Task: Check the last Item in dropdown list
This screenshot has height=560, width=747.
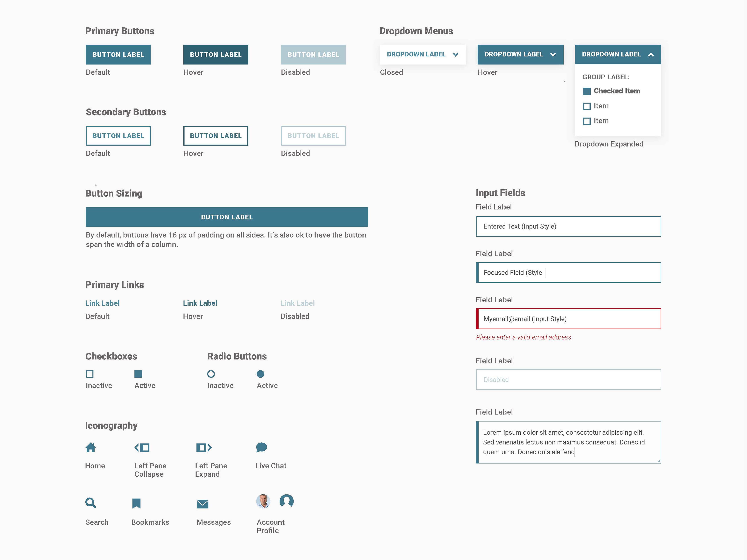Action: point(587,121)
